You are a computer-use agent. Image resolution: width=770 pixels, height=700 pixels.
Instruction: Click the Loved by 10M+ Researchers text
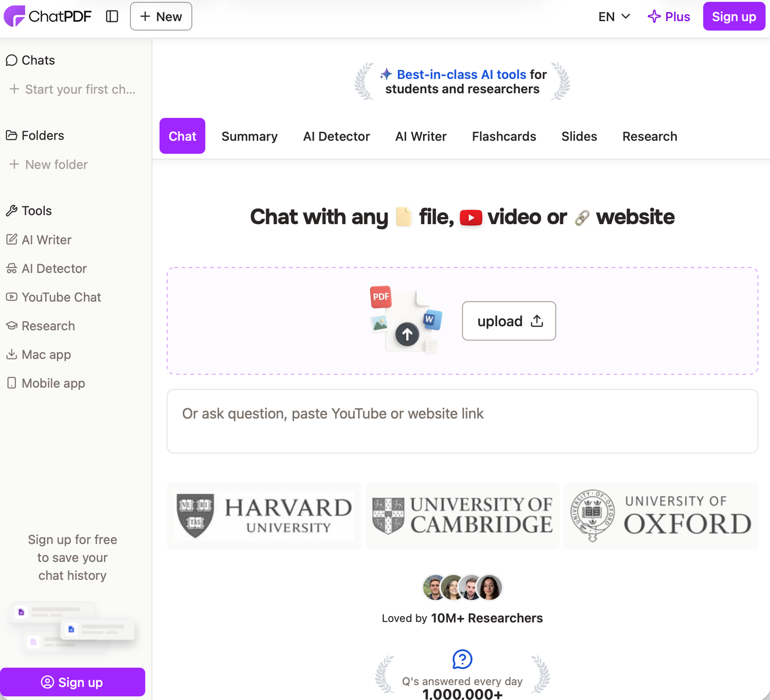tap(462, 618)
